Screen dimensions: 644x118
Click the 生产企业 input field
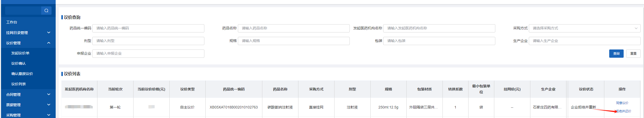[584, 41]
